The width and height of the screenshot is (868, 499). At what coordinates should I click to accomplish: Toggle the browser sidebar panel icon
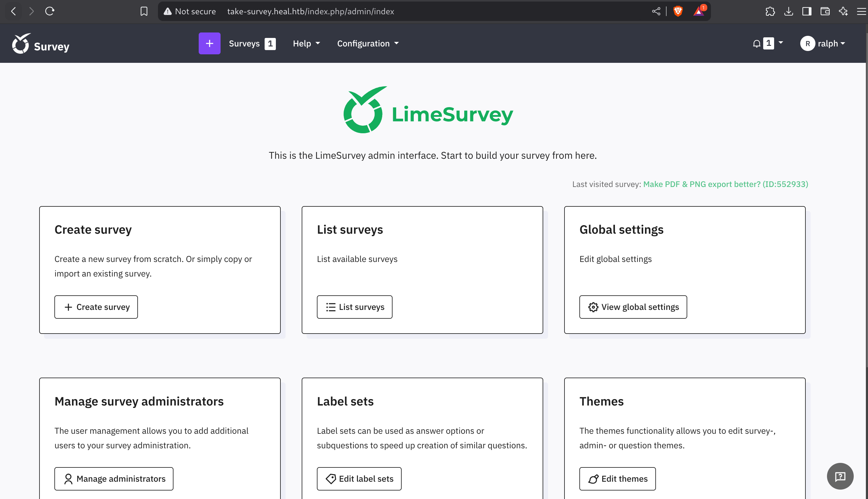point(807,11)
